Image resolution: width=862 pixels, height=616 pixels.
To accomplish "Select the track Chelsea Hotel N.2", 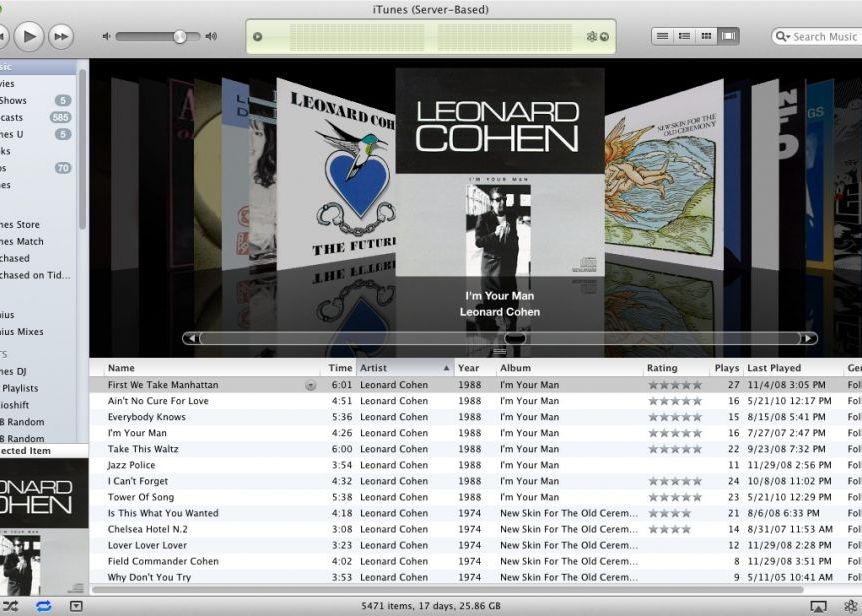I will [148, 529].
